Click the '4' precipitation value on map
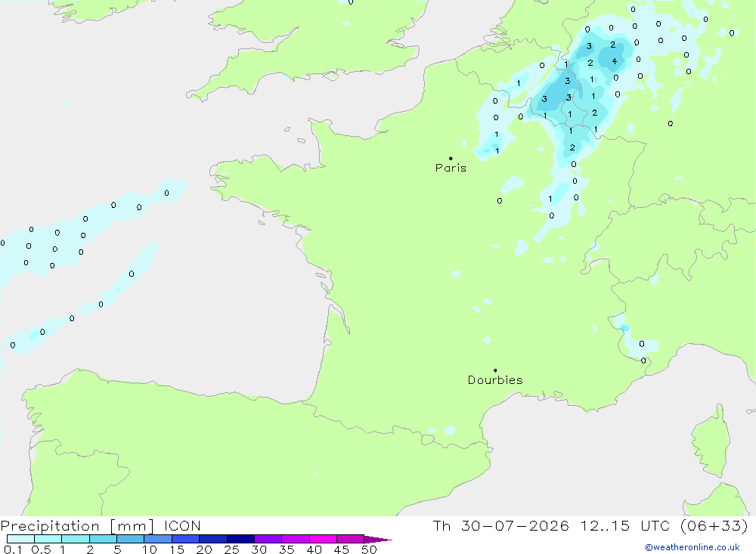This screenshot has height=554, width=756. pyautogui.click(x=614, y=61)
